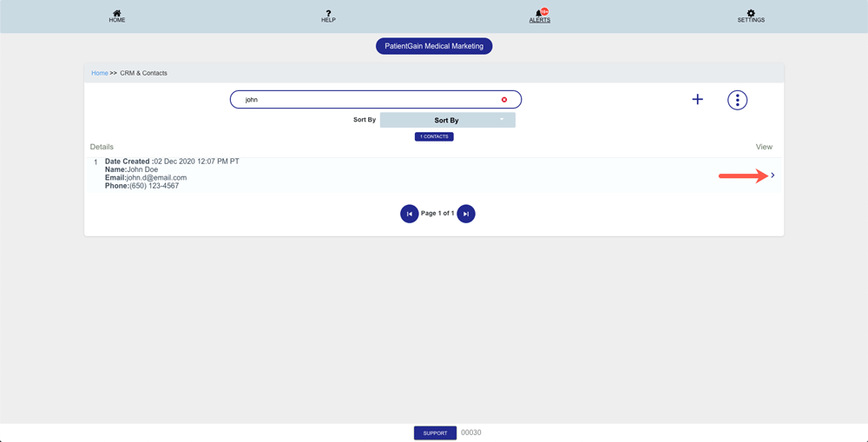This screenshot has width=868, height=442.
Task: Click the View column header
Action: [x=764, y=147]
